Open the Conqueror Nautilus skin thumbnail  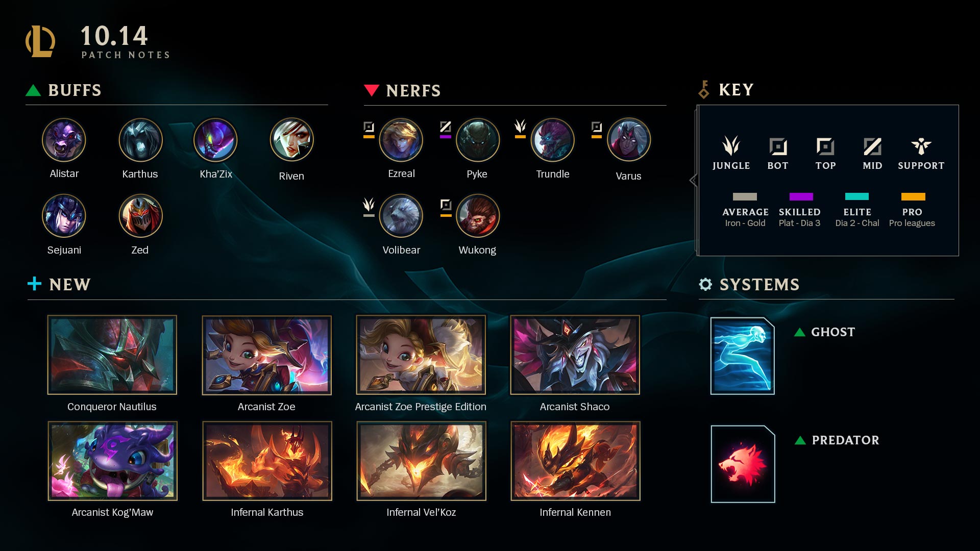coord(112,355)
